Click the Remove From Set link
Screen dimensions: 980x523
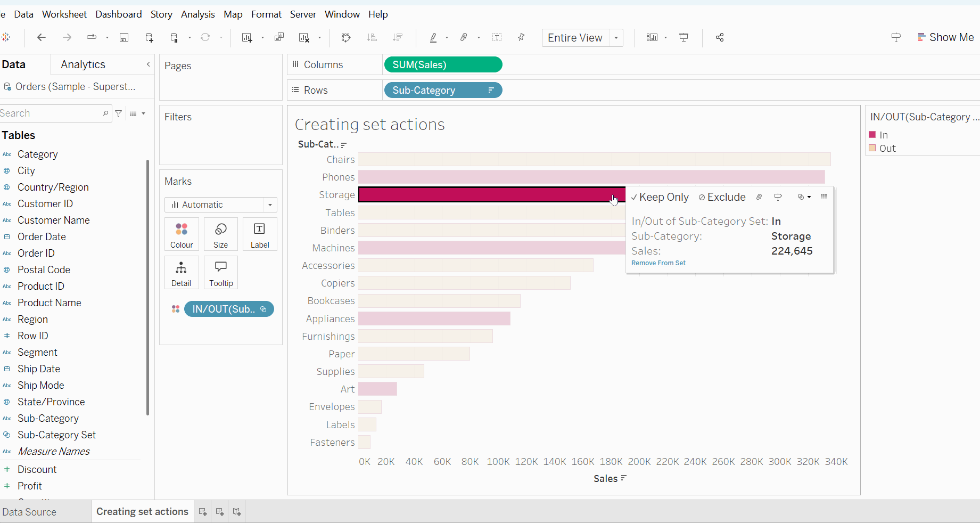pyautogui.click(x=658, y=263)
